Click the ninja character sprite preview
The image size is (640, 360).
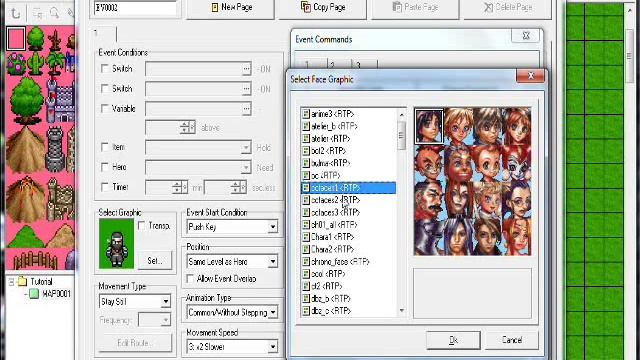tap(116, 244)
